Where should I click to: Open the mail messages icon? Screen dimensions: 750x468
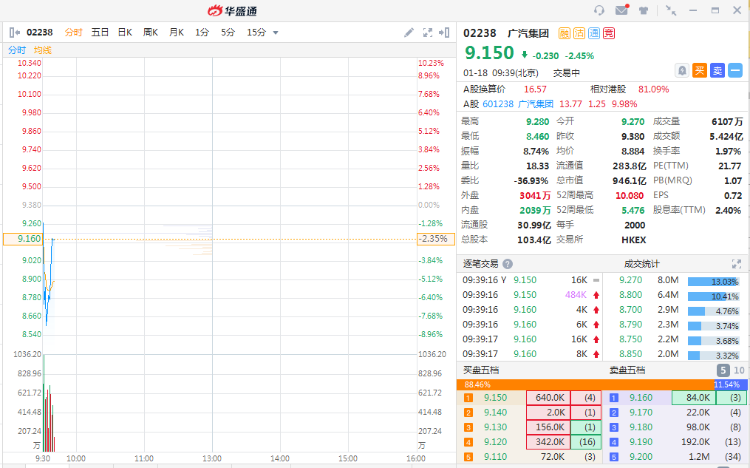click(622, 10)
